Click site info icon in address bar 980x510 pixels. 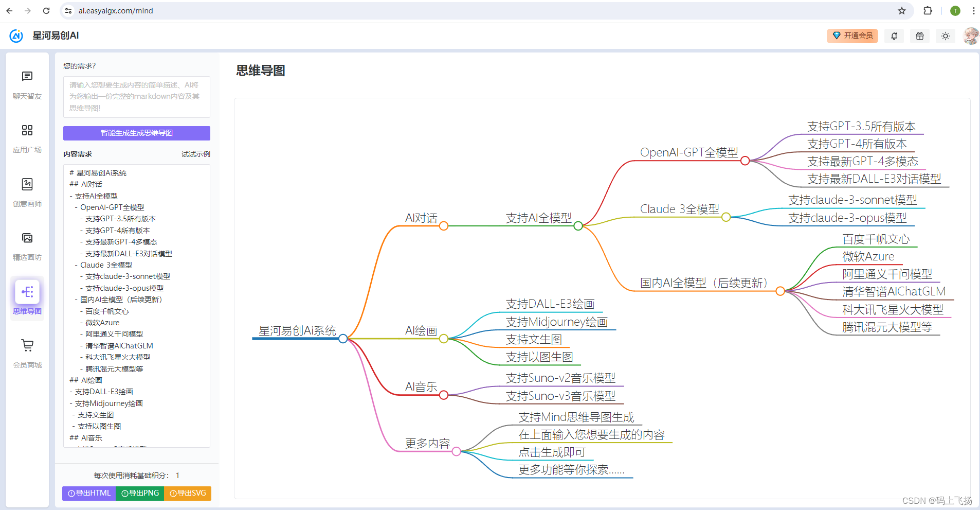[68, 11]
